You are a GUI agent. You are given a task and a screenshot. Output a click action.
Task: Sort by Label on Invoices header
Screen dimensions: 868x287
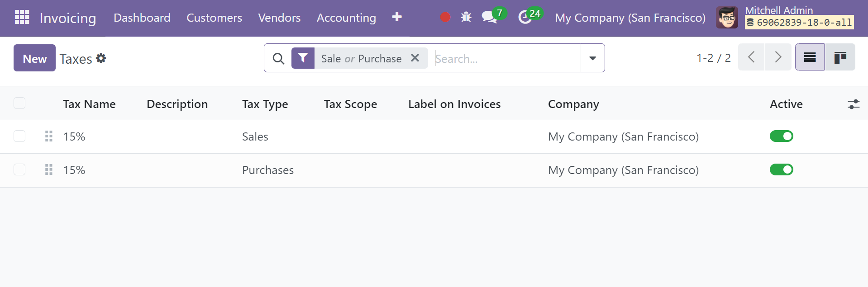pos(454,104)
